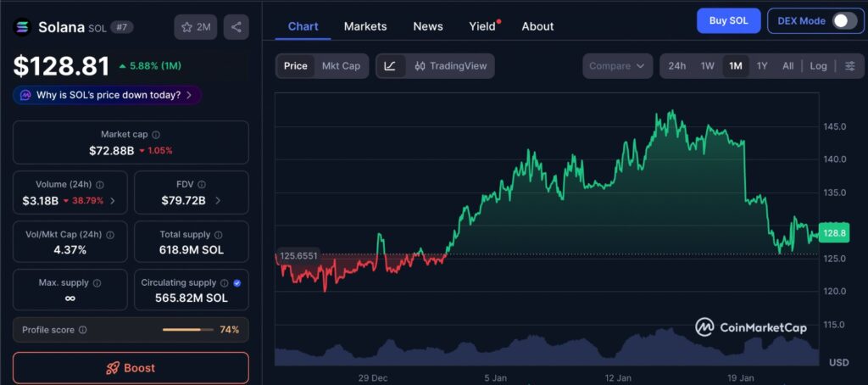Select the 1Y time range

(762, 66)
